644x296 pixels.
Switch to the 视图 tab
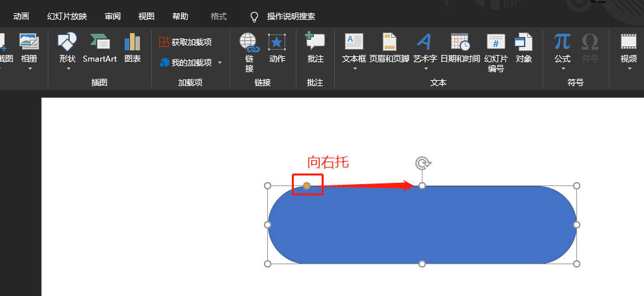146,17
